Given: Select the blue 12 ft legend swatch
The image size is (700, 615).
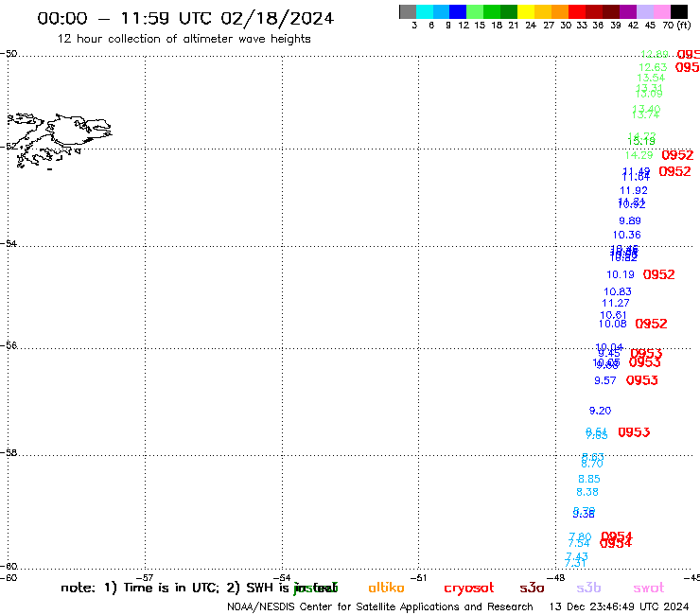Looking at the screenshot, I should click(x=458, y=11).
